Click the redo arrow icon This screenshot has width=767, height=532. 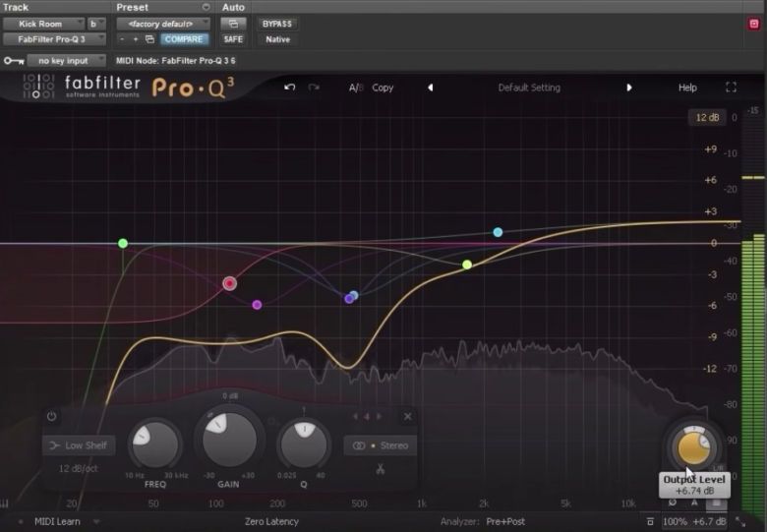point(314,88)
